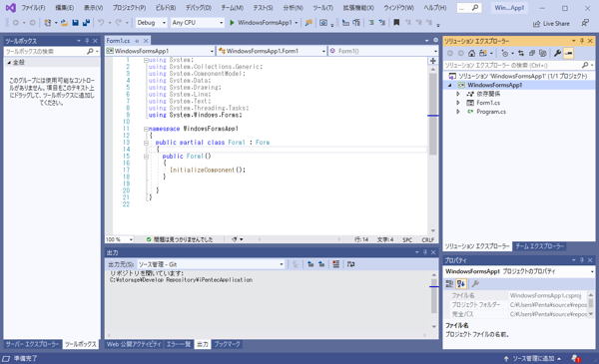The height and width of the screenshot is (364, 599).
Task: Click Show All Files icon in Solution Explorer
Action: 542,54
